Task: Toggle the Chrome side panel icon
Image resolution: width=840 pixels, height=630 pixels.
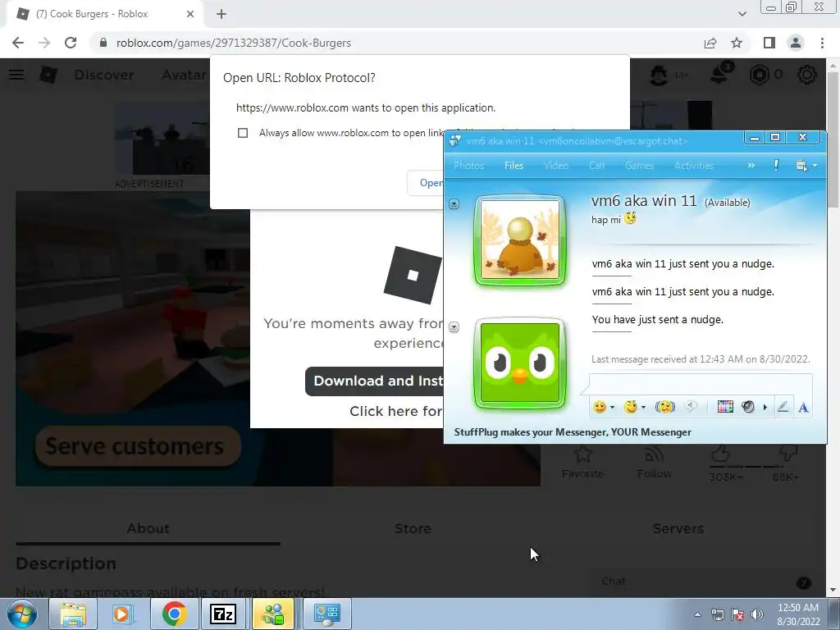Action: pos(769,43)
